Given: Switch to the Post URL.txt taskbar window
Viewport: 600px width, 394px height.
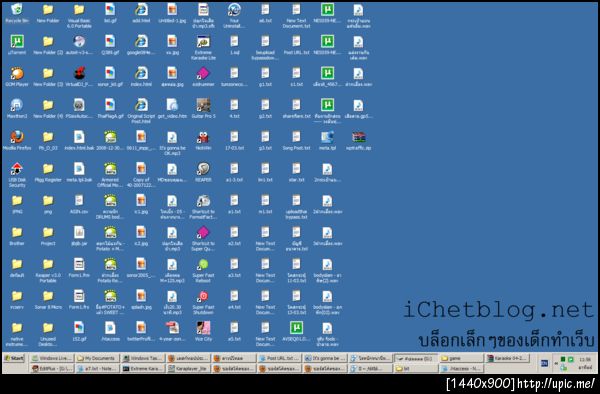Looking at the screenshot, I should pyautogui.click(x=279, y=358).
